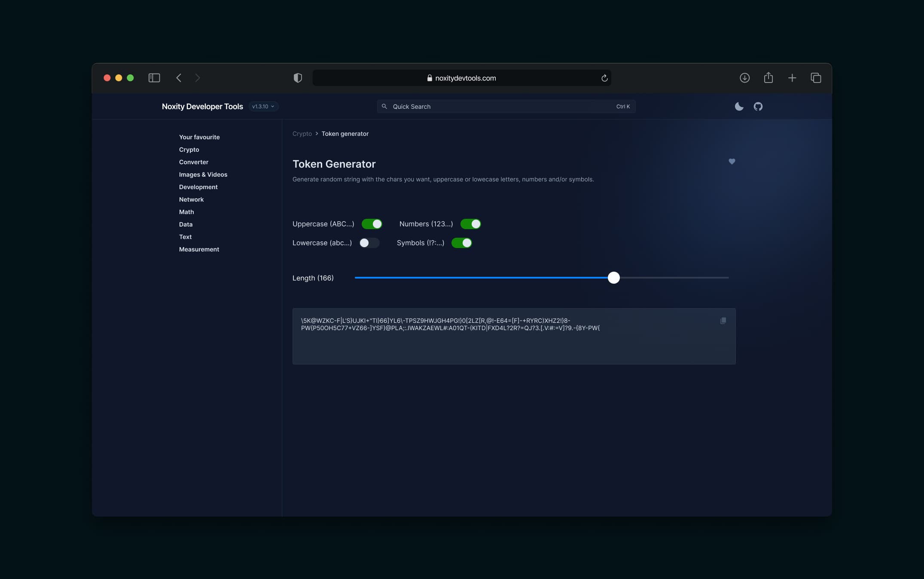Click the search magnifier icon

[x=384, y=106]
